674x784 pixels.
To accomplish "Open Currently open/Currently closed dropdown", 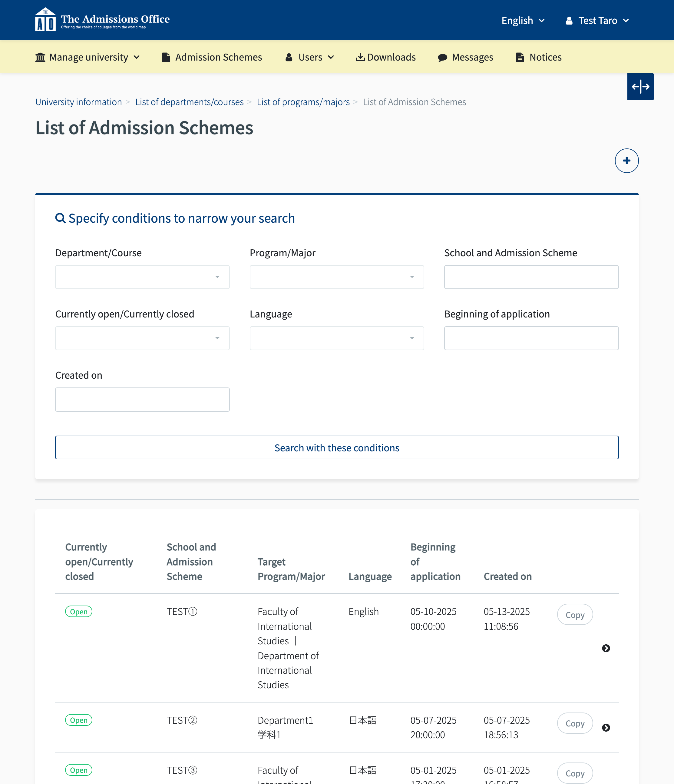I will (142, 338).
